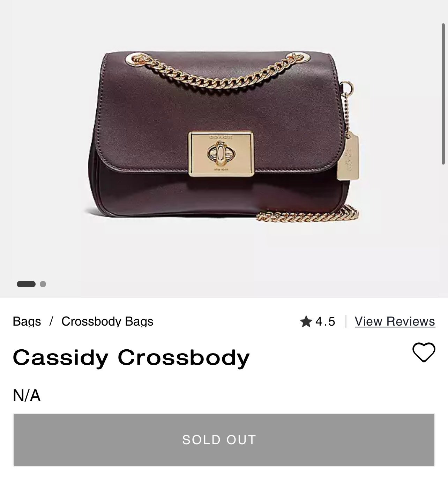Add Cassidy Crossbody to wishlist with heart icon

point(424,352)
